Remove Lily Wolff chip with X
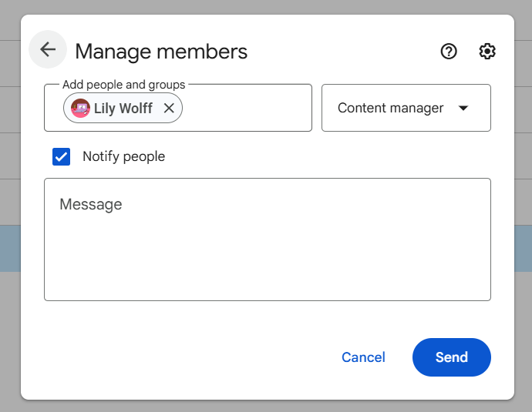 [x=169, y=108]
